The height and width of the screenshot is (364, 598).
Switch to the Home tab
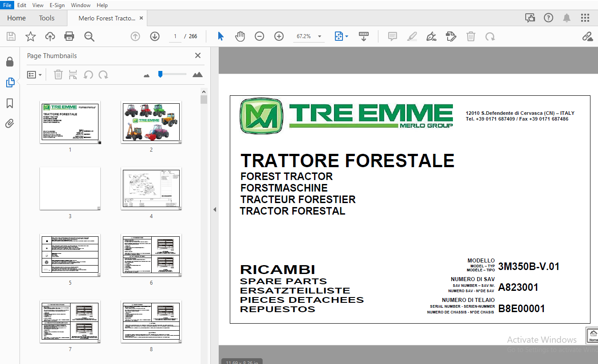point(16,18)
